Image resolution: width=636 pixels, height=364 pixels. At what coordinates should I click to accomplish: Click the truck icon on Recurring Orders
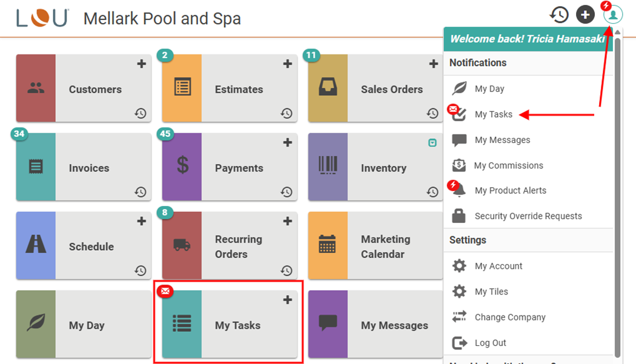182,245
